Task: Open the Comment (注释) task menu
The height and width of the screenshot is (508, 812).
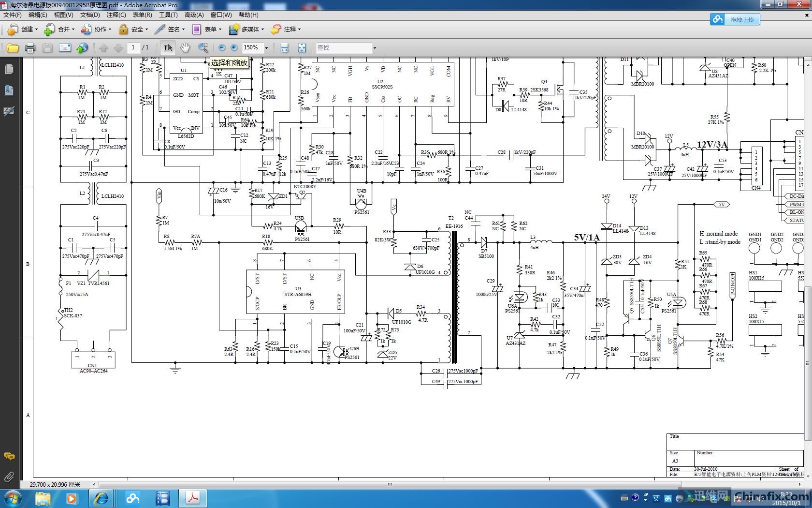Action: click(286, 30)
